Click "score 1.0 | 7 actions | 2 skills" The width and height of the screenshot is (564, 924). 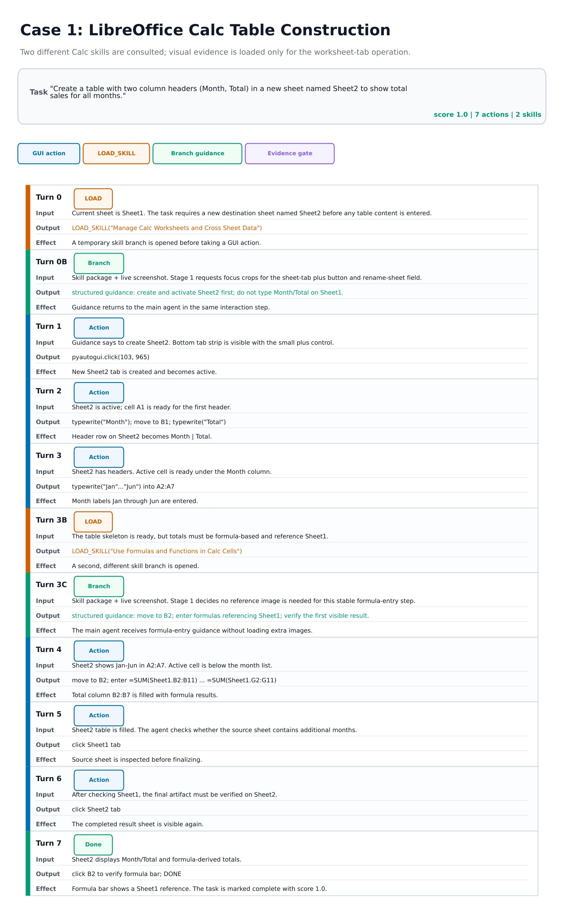487,114
